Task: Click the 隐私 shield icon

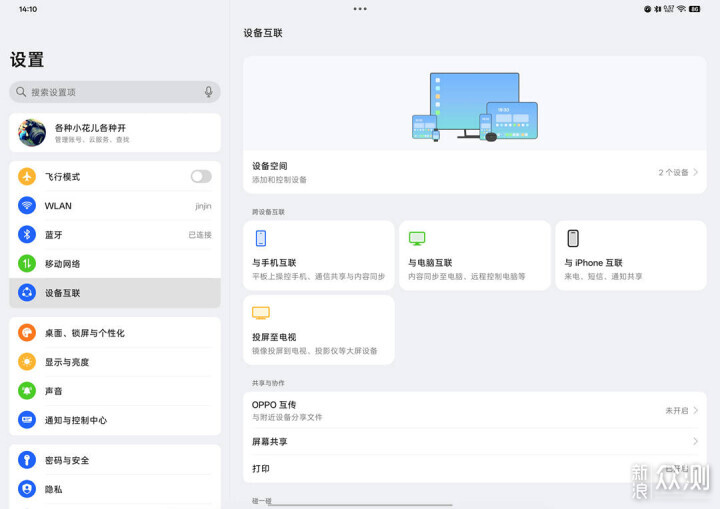Action: coord(27,489)
